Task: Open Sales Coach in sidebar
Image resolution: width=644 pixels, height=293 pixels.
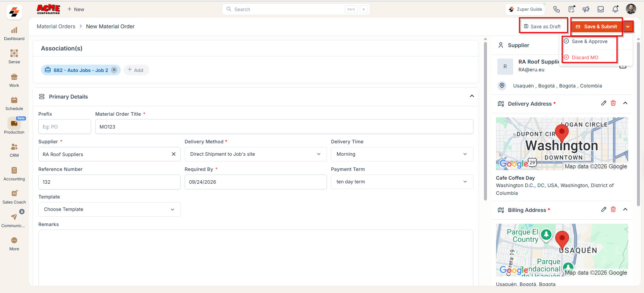Action: (x=14, y=197)
